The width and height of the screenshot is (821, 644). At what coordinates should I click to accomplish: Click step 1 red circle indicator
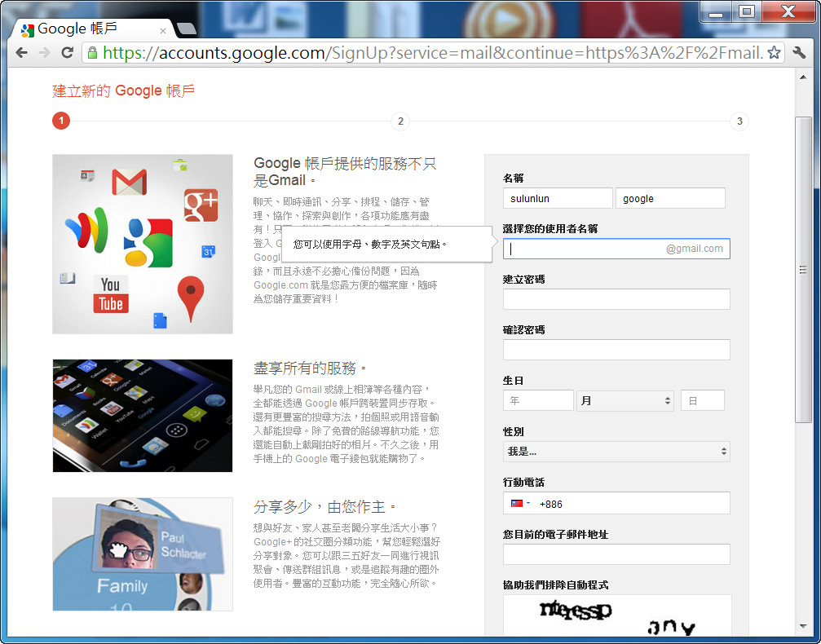pyautogui.click(x=61, y=121)
